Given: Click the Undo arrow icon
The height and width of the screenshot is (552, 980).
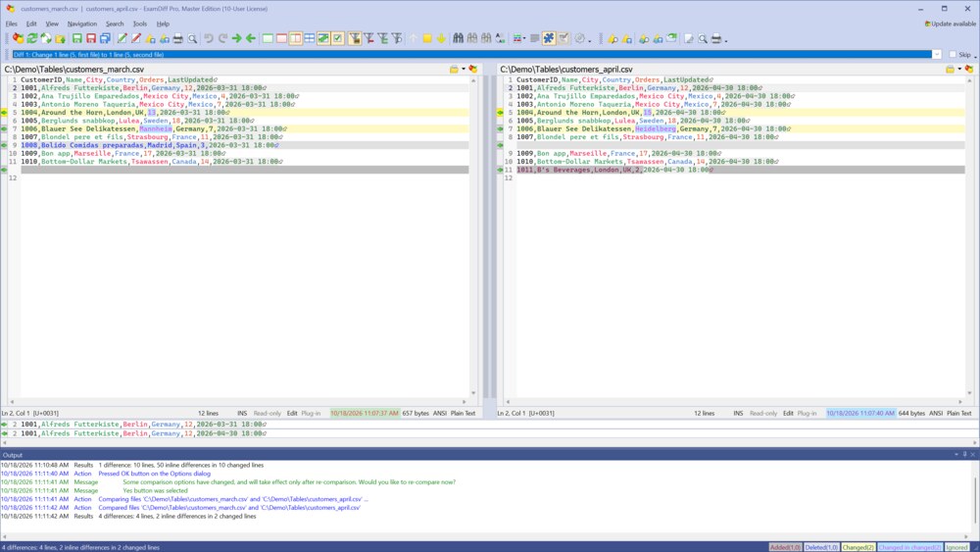Looking at the screenshot, I should [209, 39].
